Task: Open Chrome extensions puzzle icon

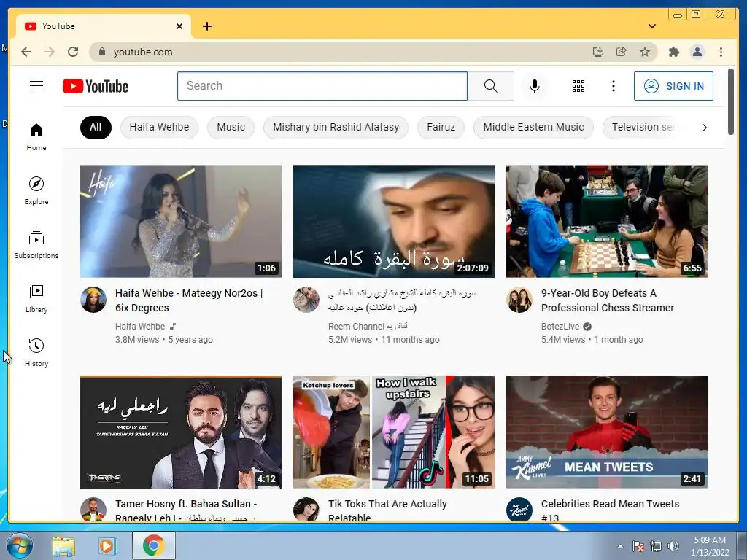Action: [x=673, y=52]
